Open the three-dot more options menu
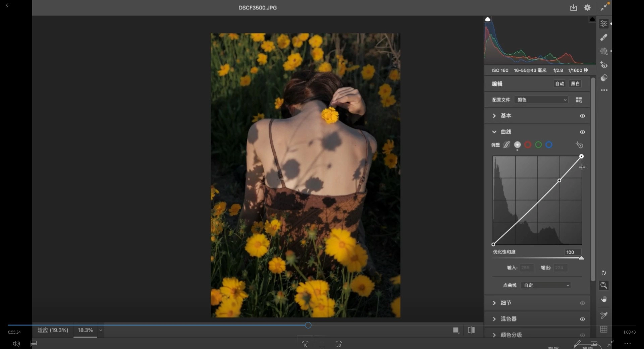This screenshot has width=644, height=349. click(604, 90)
